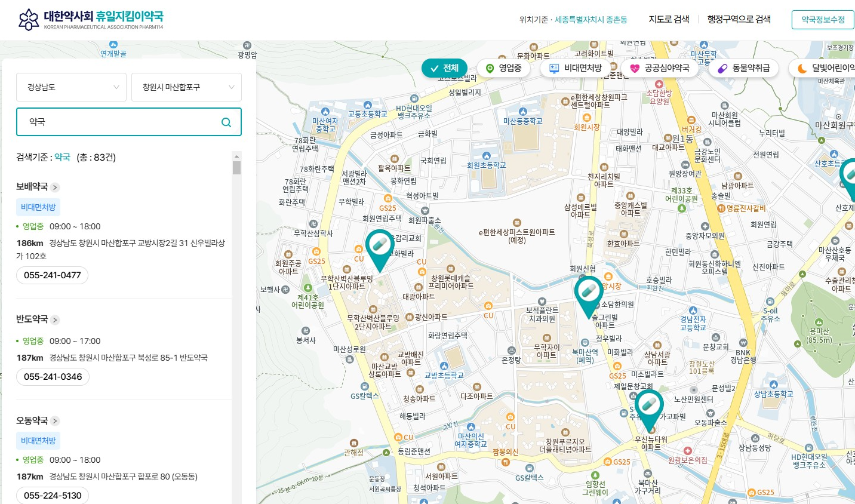Click the 상남초등학교 school marker
The image size is (855, 504).
(x=774, y=385)
